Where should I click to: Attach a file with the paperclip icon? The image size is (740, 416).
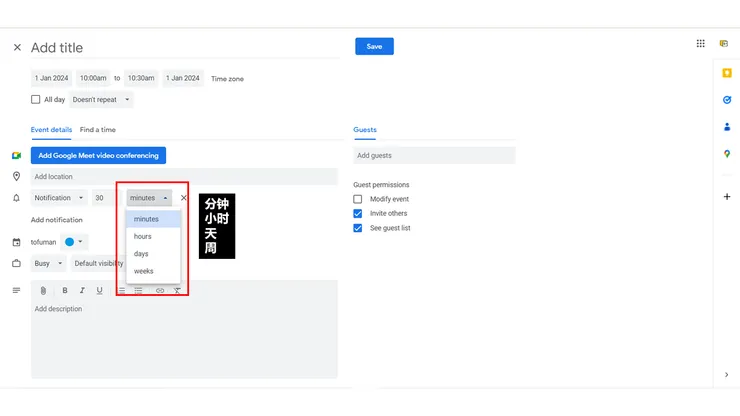click(43, 290)
